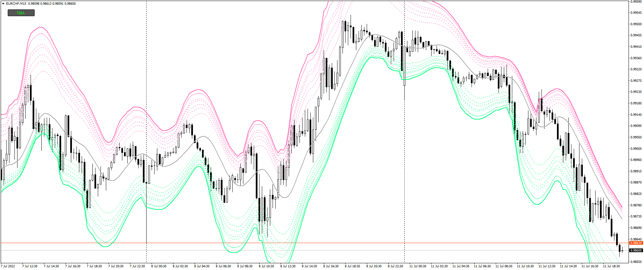Click the 7 Jul 2022 date label
This screenshot has height=270, width=644.
[x=8, y=266]
